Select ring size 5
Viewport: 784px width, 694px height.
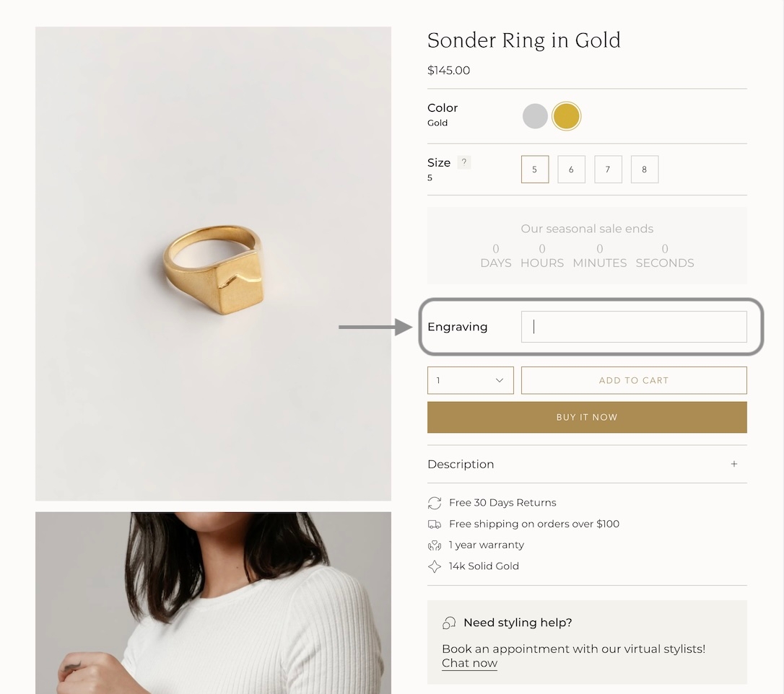pos(535,170)
